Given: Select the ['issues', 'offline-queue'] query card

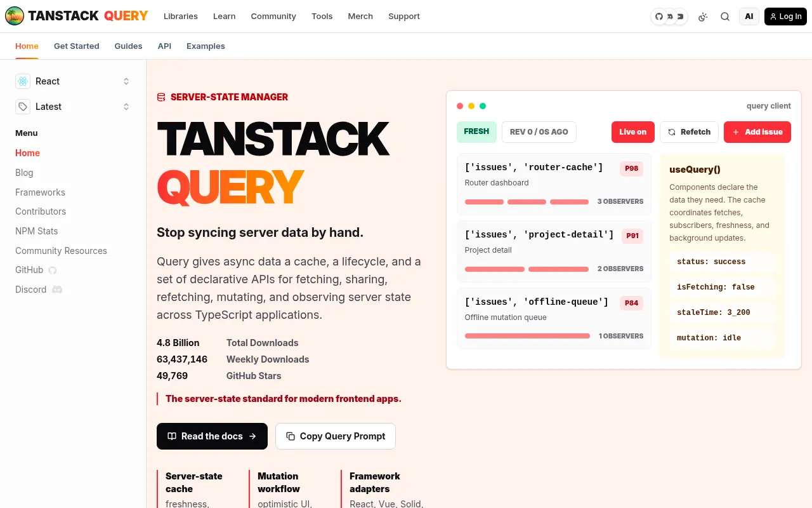Looking at the screenshot, I should [554, 318].
